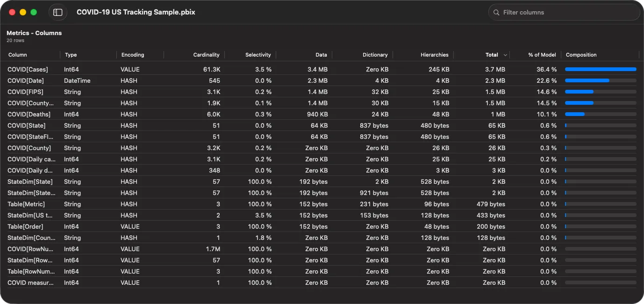644x304 pixels.
Task: Select the COVID[Deaths] row name
Action: coord(29,114)
